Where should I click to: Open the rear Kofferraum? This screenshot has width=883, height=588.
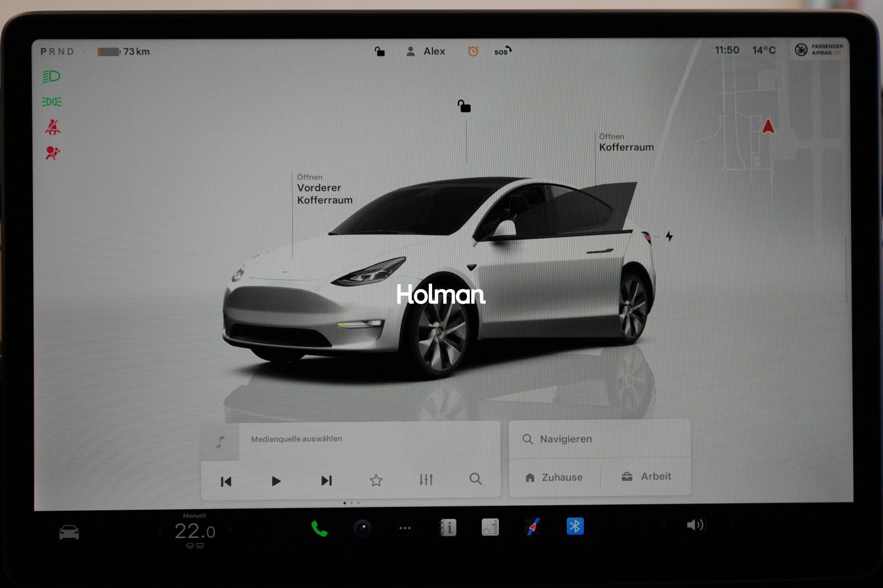[x=626, y=143]
